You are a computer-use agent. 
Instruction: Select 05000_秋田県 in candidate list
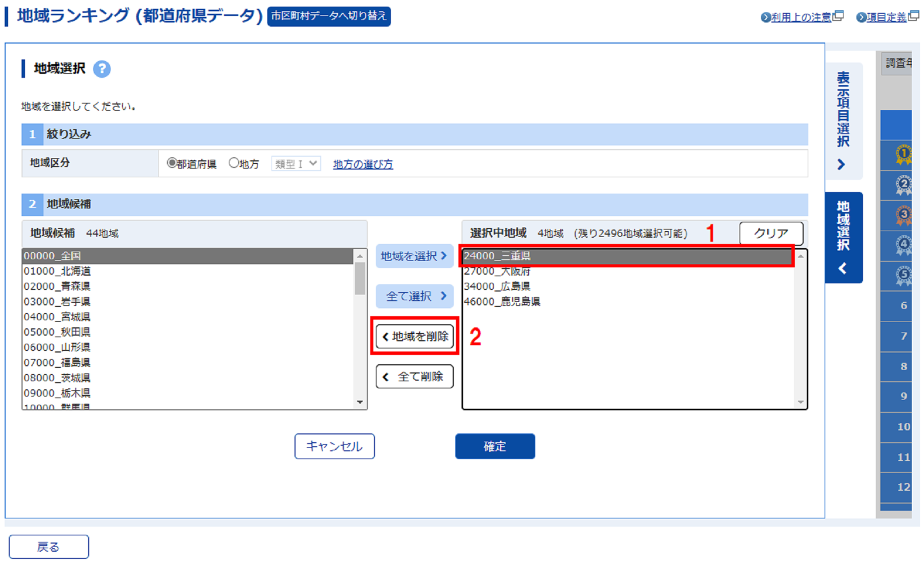click(x=188, y=332)
